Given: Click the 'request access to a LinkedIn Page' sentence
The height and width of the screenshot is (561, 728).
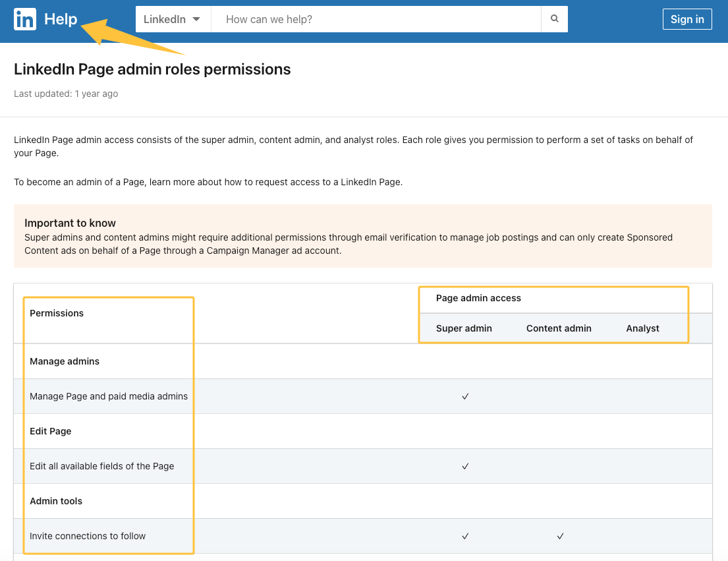Looking at the screenshot, I should [208, 182].
